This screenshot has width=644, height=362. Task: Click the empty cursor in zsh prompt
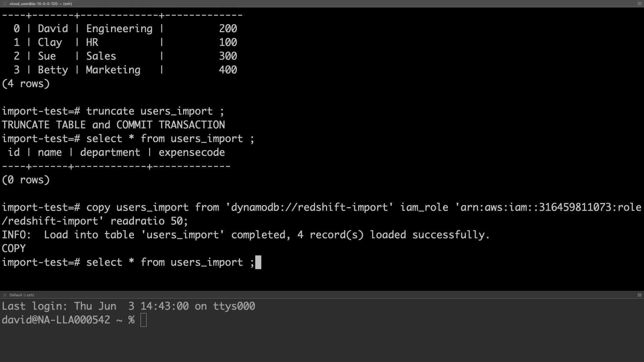pos(144,320)
